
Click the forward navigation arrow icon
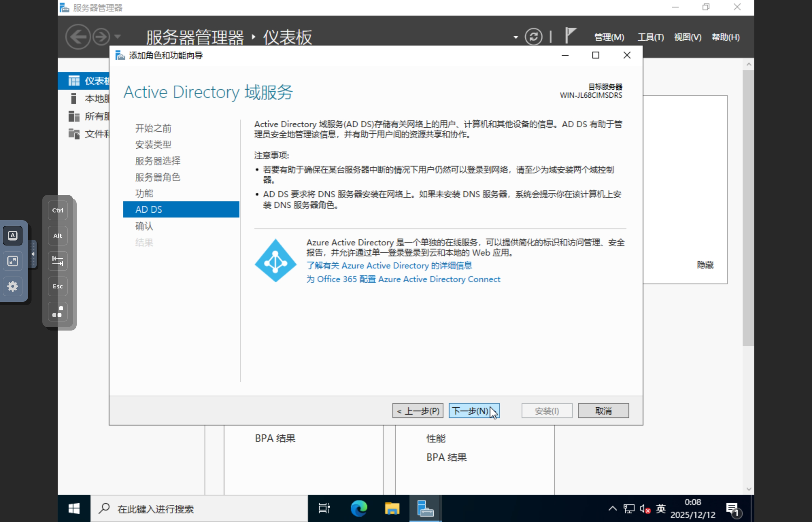coord(101,37)
